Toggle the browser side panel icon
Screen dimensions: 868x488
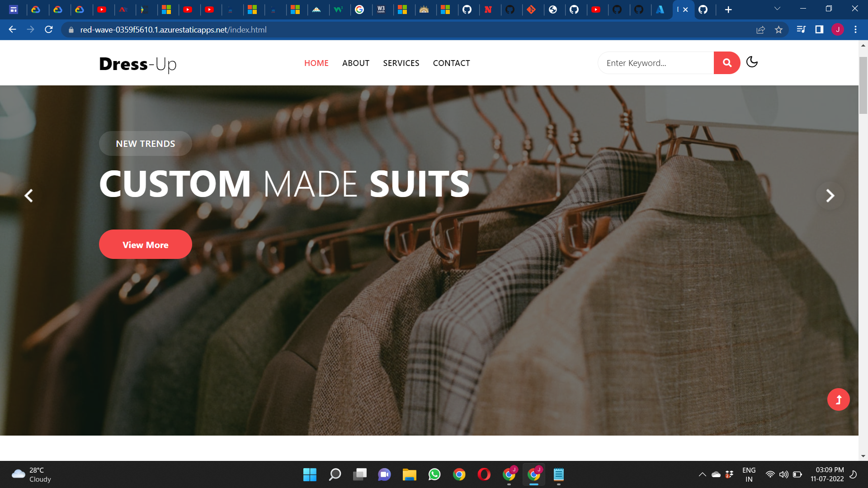click(x=819, y=30)
